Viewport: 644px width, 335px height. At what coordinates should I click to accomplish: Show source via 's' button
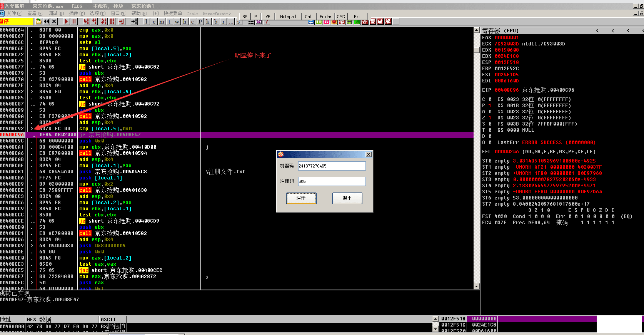[x=239, y=22]
